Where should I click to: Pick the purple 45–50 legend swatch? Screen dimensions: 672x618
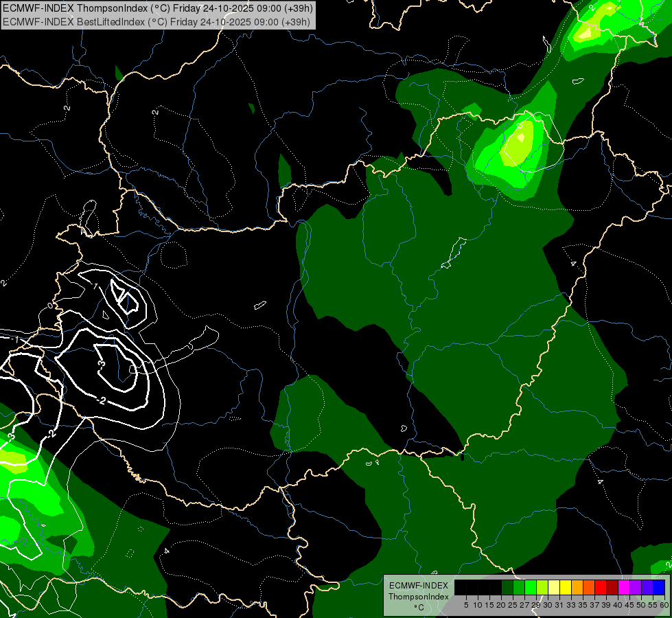(636, 587)
